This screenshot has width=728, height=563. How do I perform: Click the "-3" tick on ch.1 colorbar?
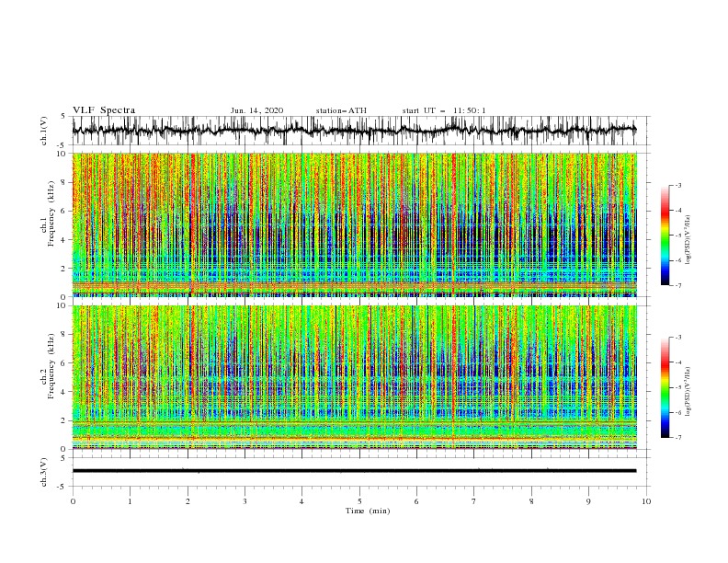[x=678, y=185]
